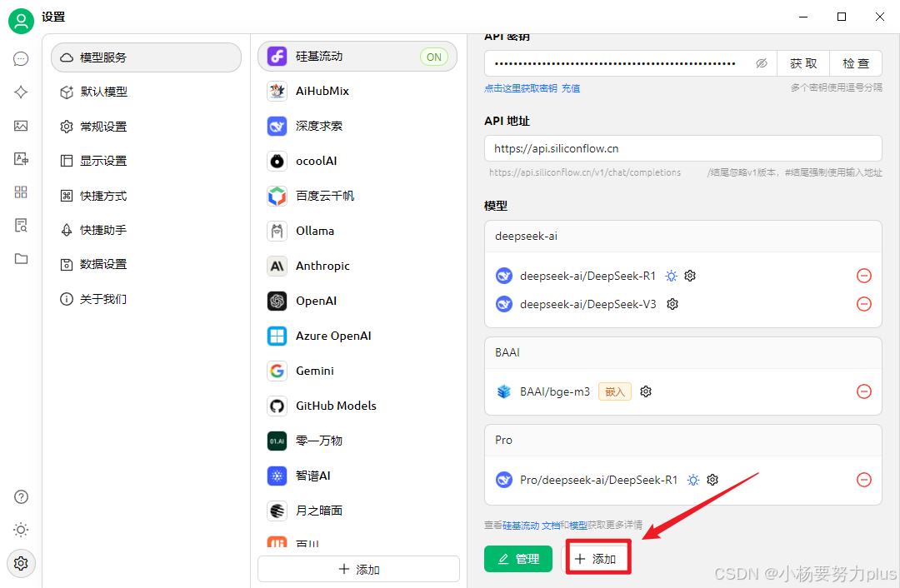The image size is (900, 588).
Task: Open the mini apps grid icon
Action: 21,192
